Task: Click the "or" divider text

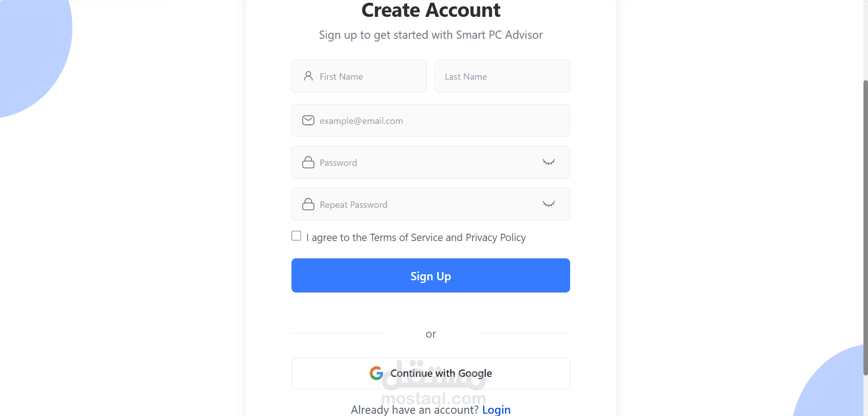Action: (430, 334)
